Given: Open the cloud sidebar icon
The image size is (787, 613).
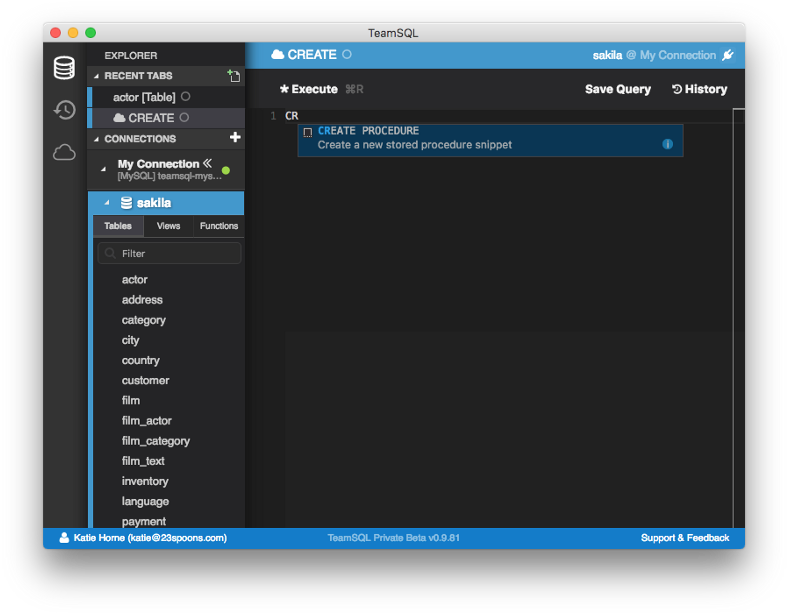Looking at the screenshot, I should point(64,152).
